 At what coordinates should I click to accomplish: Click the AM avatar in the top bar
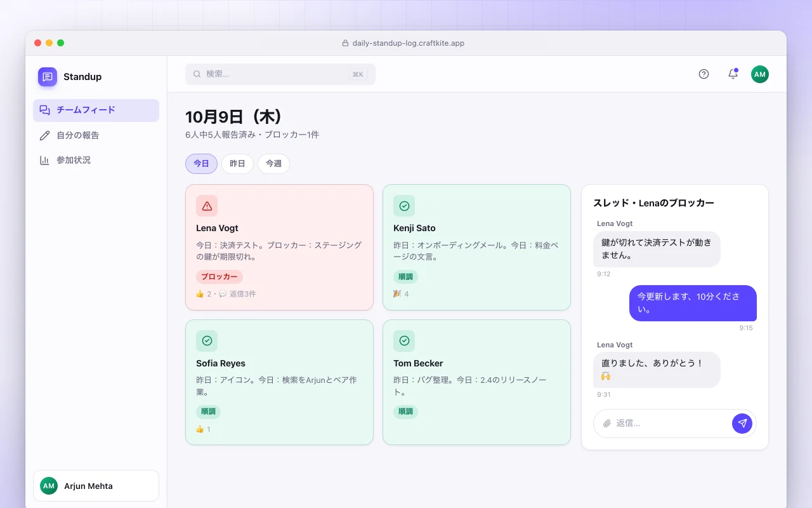760,74
